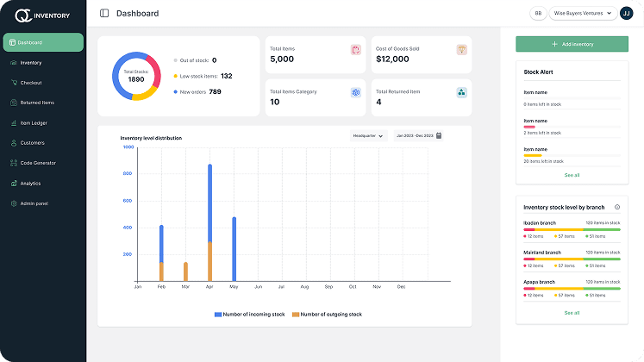Click the February stacked bar
The width and height of the screenshot is (644, 362).
[x=161, y=253]
